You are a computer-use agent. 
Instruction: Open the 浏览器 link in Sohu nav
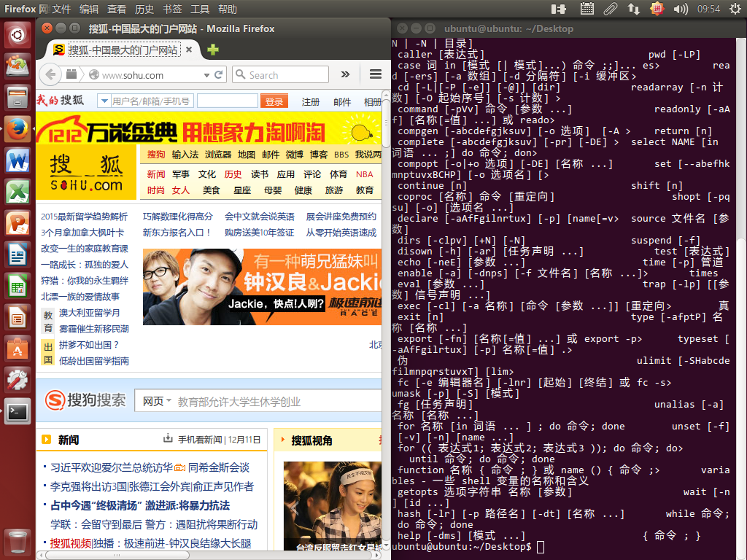[217, 155]
